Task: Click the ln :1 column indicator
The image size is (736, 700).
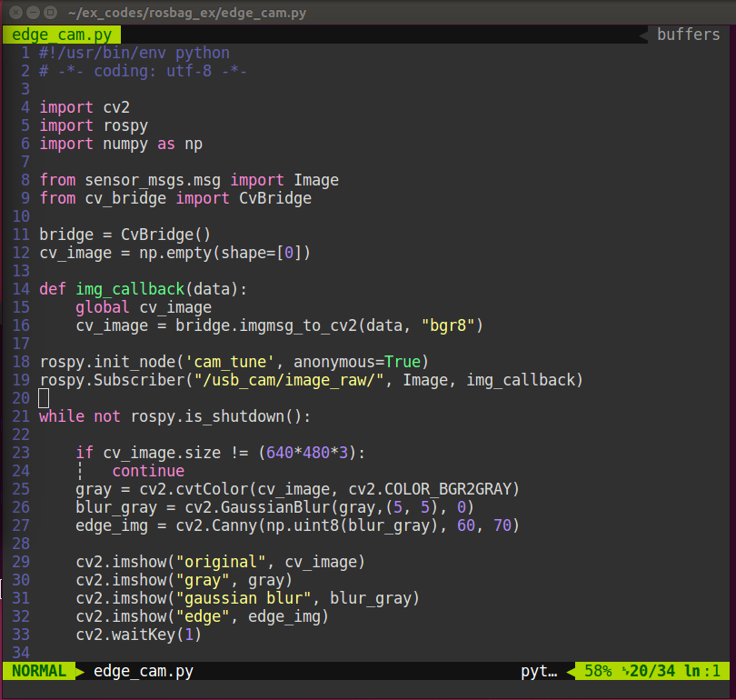Action: 702,671
